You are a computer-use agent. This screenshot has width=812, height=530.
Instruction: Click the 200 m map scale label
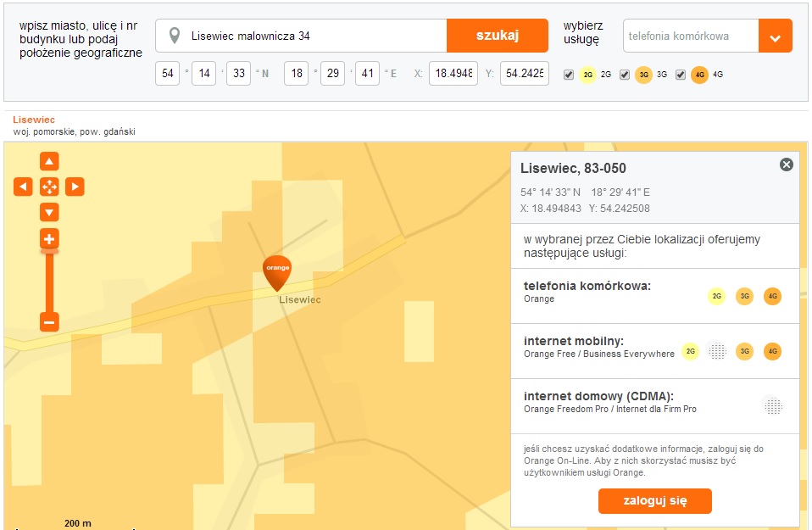pos(78,523)
